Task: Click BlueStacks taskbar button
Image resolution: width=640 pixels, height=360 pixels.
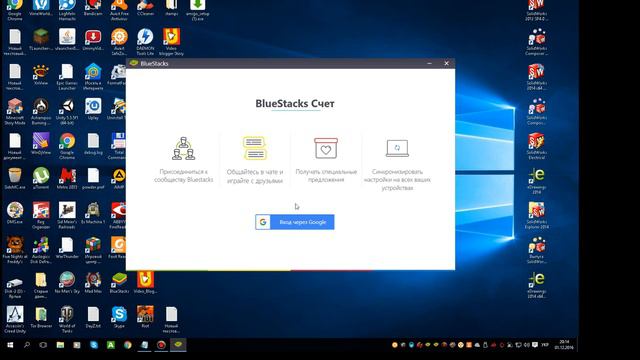Action: pos(178,345)
